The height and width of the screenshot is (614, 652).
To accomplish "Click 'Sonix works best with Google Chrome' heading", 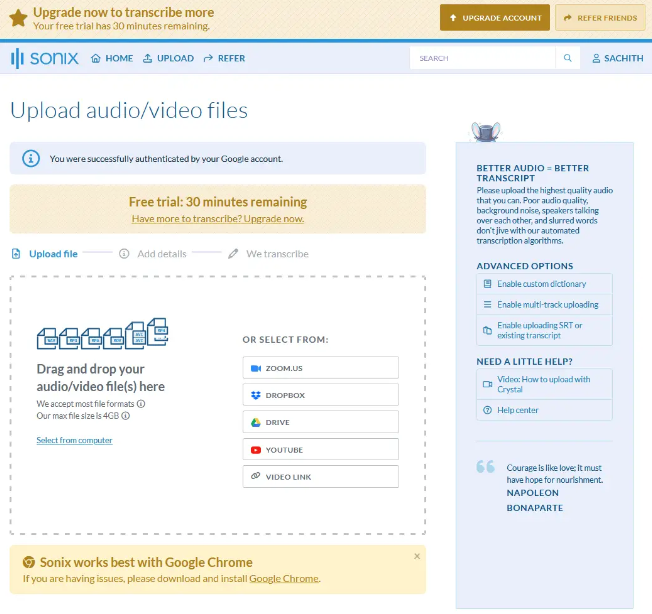I will tap(146, 562).
